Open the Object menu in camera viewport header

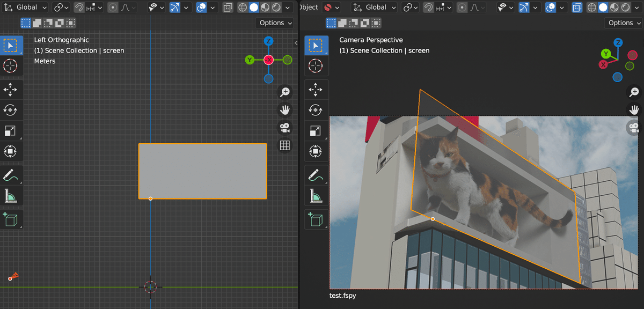[309, 8]
